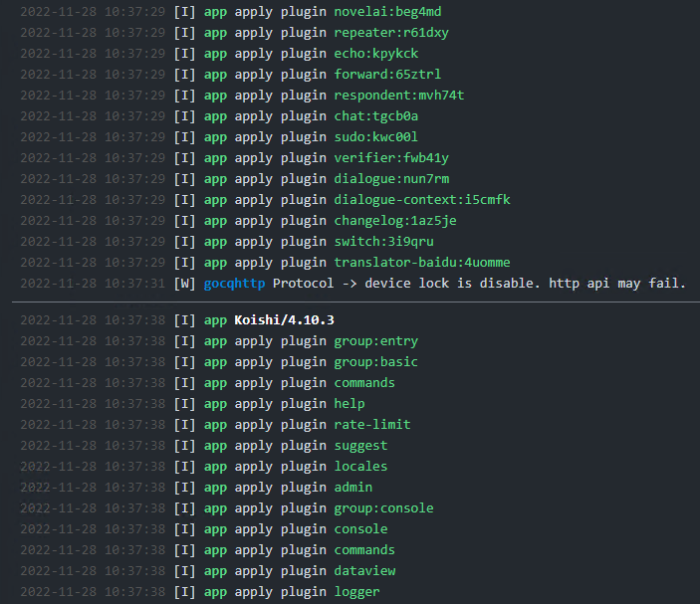700x604 pixels.
Task: Click the timestamp on the Koishi/4.10.3 line
Action: pyautogui.click(x=93, y=320)
